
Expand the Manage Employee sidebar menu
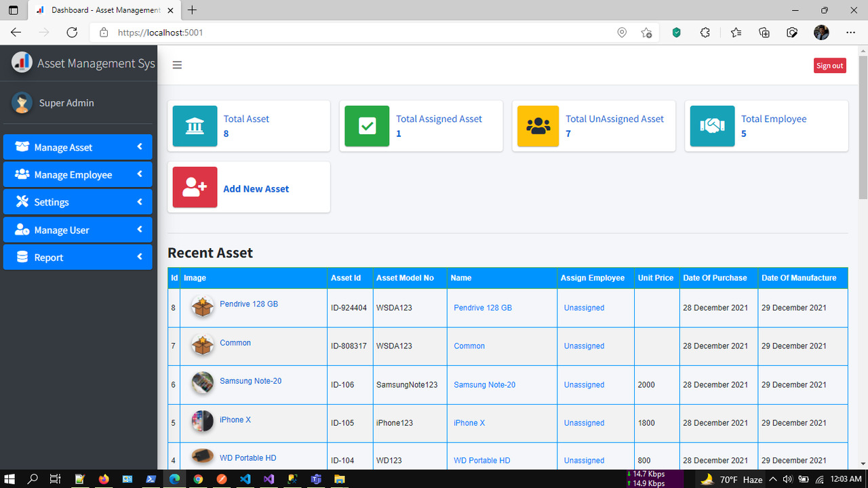(x=77, y=175)
